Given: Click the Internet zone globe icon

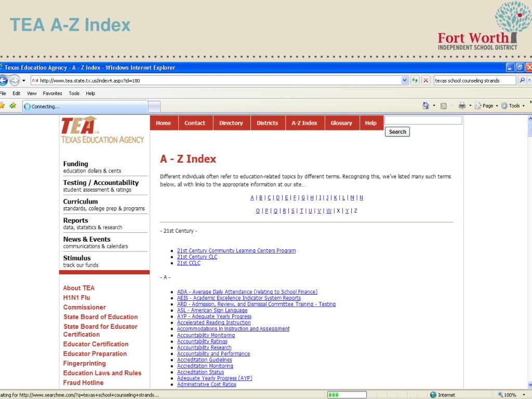Looking at the screenshot, I should point(433,395).
